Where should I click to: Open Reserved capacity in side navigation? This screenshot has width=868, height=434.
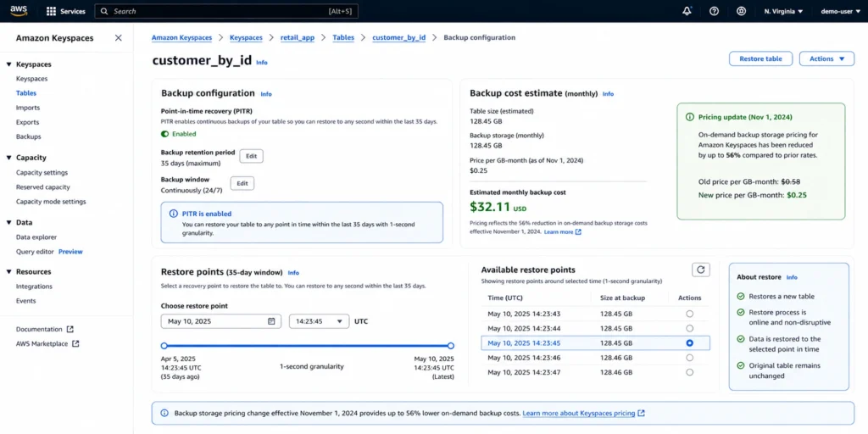click(x=43, y=187)
